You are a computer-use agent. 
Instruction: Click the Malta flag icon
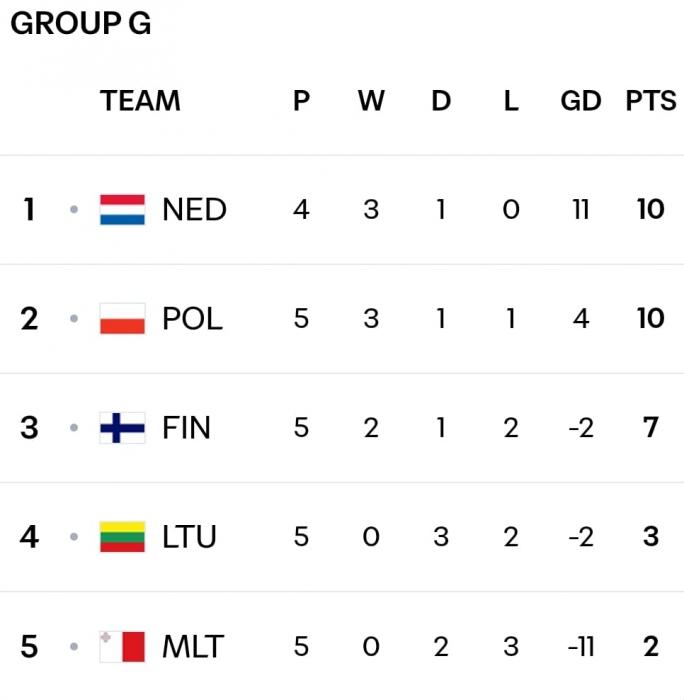(x=122, y=646)
